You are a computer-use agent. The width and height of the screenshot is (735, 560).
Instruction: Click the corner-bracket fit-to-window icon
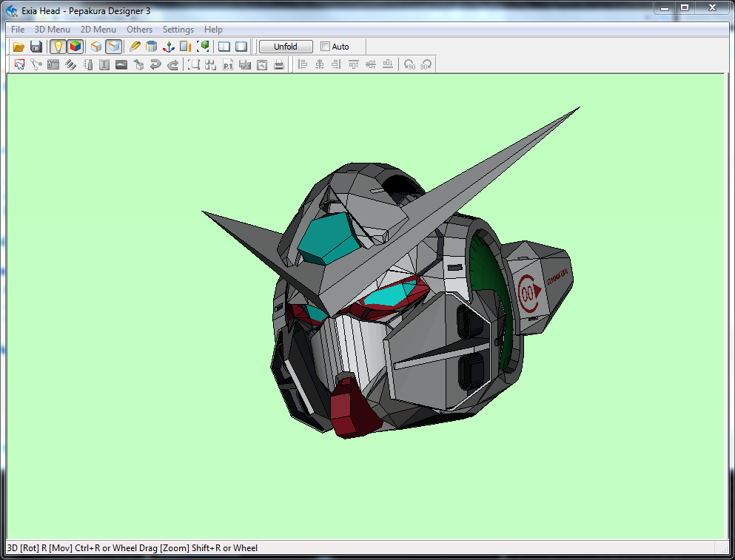[x=194, y=64]
